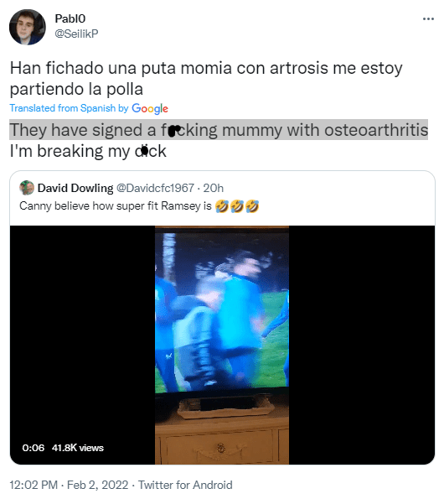The height and width of the screenshot is (504, 444).
Task: Click the 'Twitter for Android' source link
Action: tap(185, 485)
